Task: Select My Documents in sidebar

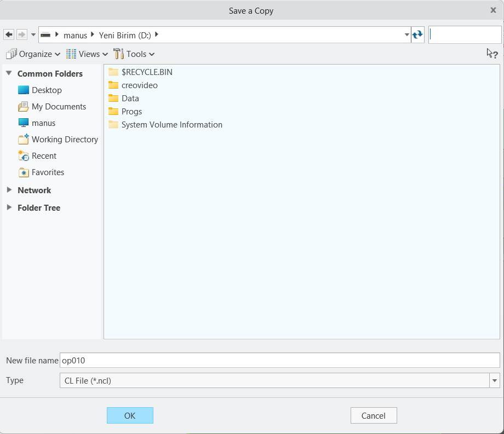Action: 58,107
